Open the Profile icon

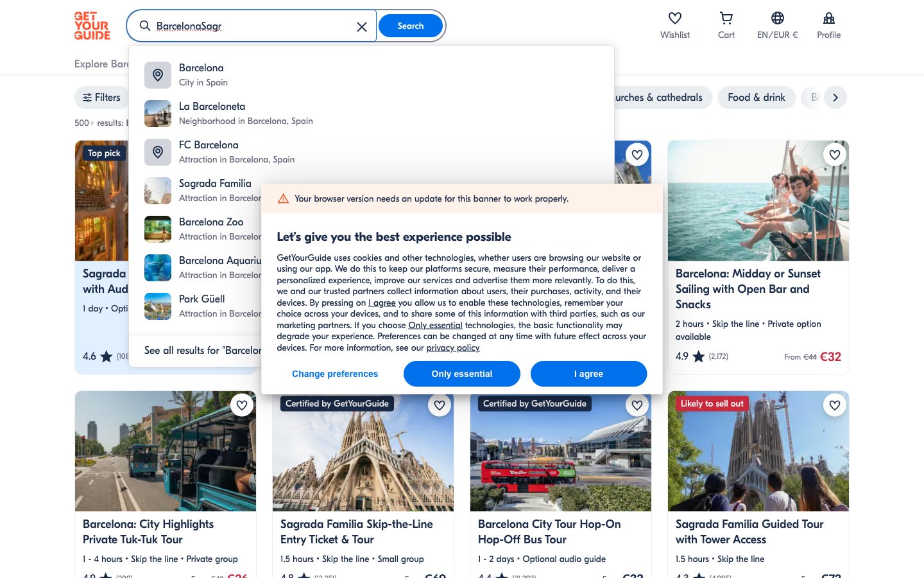(828, 19)
